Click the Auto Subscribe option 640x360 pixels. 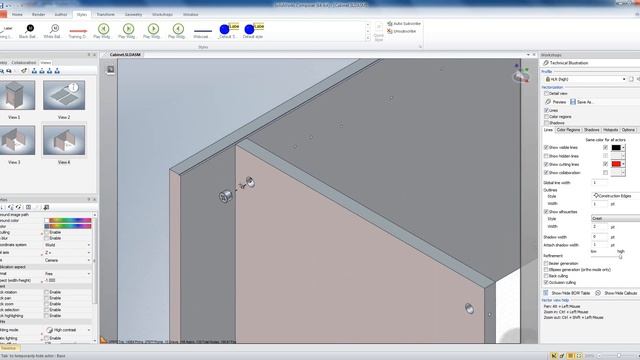click(404, 24)
